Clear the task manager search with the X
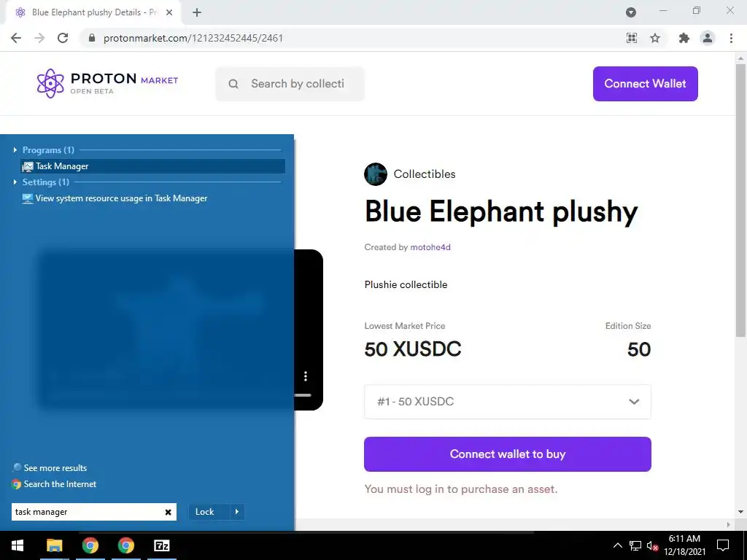Viewport: 747px width, 560px height. pos(169,512)
